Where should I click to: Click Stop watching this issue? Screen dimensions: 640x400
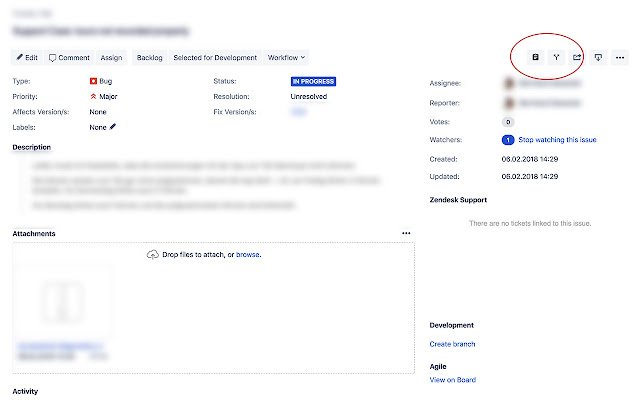coord(557,140)
